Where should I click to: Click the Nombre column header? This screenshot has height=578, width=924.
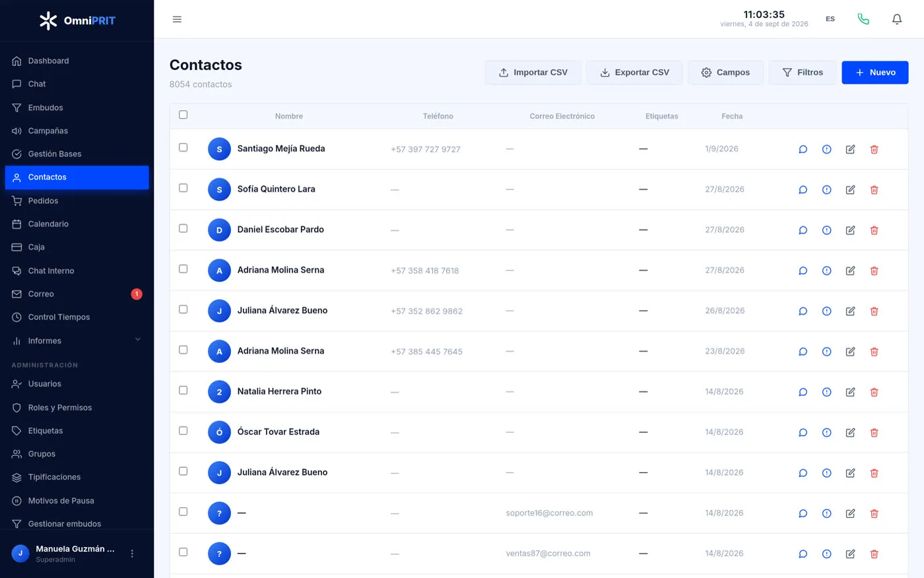pyautogui.click(x=289, y=116)
